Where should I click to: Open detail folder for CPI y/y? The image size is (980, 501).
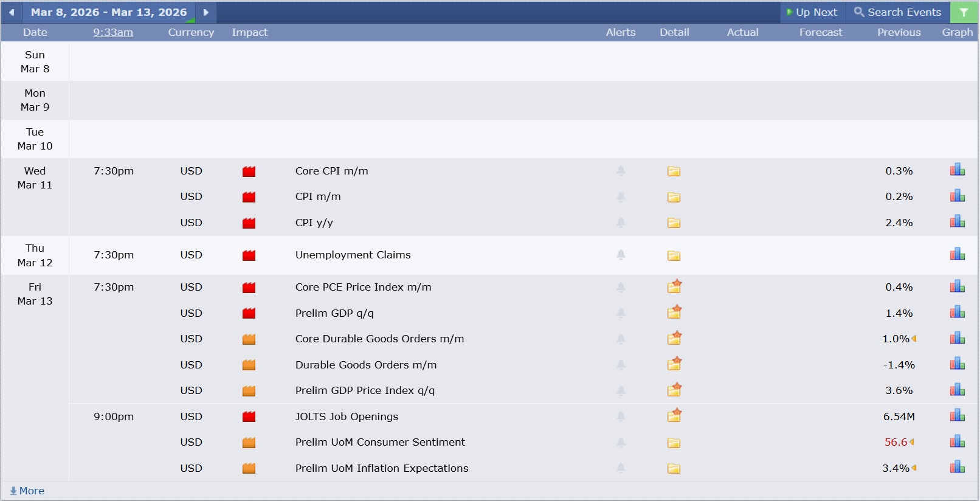674,223
